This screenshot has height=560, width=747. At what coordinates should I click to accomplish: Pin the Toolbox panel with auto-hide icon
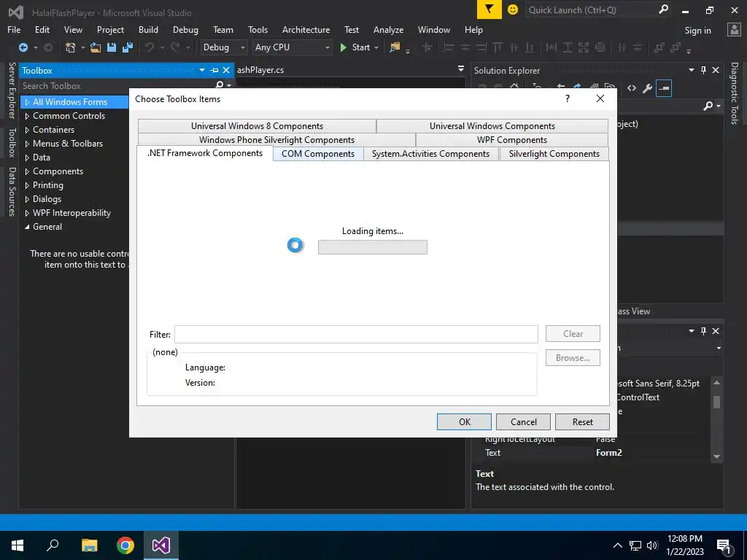(214, 71)
